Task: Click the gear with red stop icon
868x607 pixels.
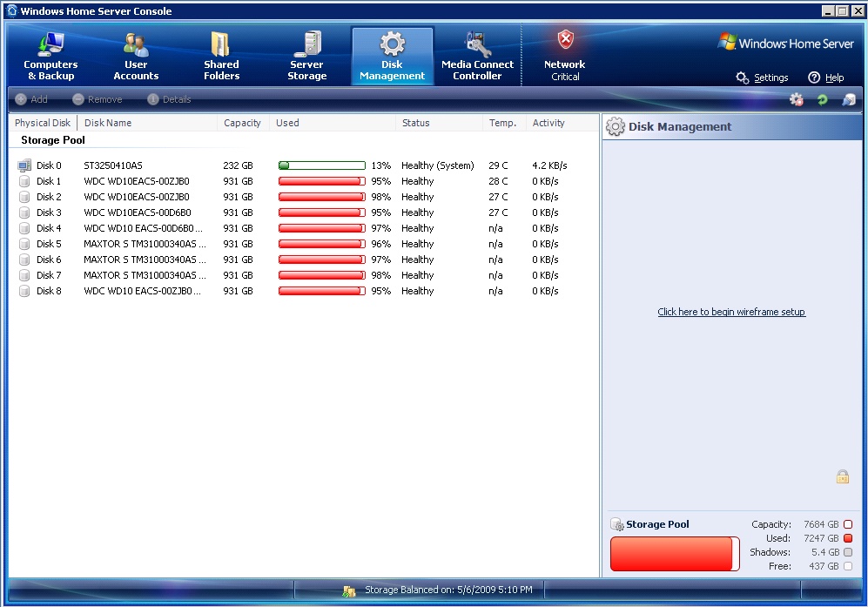Action: click(796, 100)
